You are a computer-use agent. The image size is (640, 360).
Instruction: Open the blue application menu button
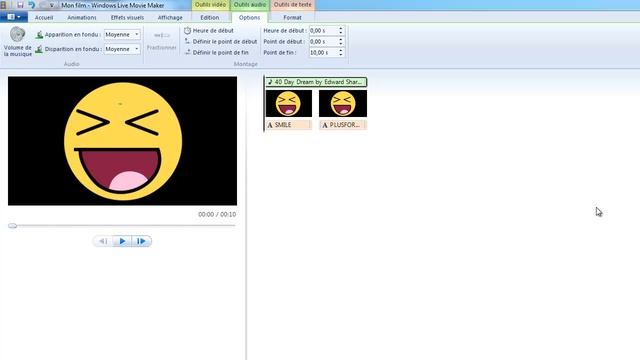click(14, 17)
